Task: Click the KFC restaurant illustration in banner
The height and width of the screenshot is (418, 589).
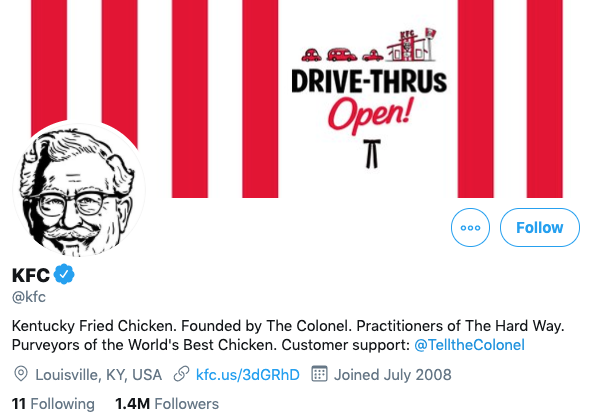Action: 411,45
